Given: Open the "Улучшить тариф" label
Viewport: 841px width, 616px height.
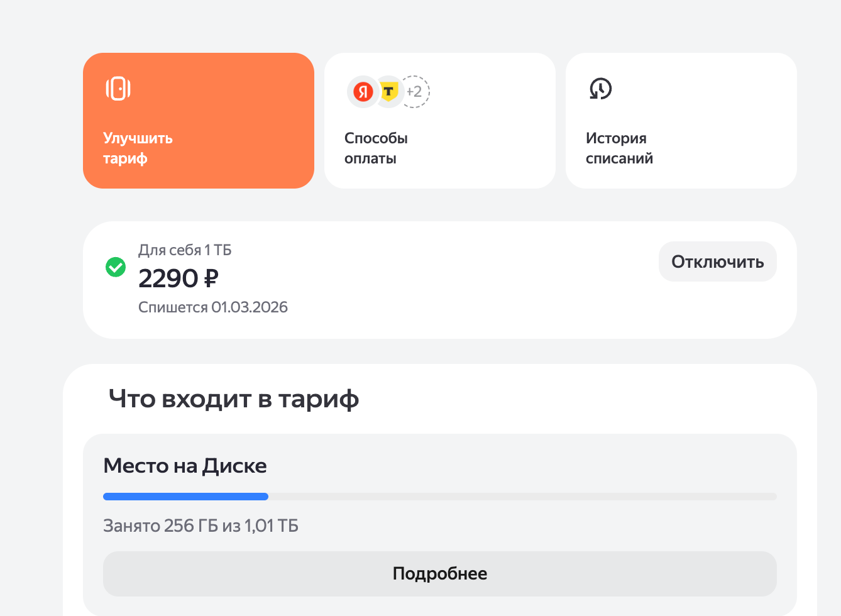Looking at the screenshot, I should pyautogui.click(x=138, y=148).
